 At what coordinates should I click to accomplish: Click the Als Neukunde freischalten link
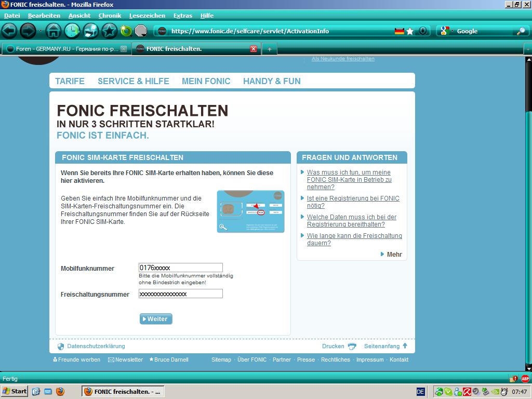click(343, 59)
